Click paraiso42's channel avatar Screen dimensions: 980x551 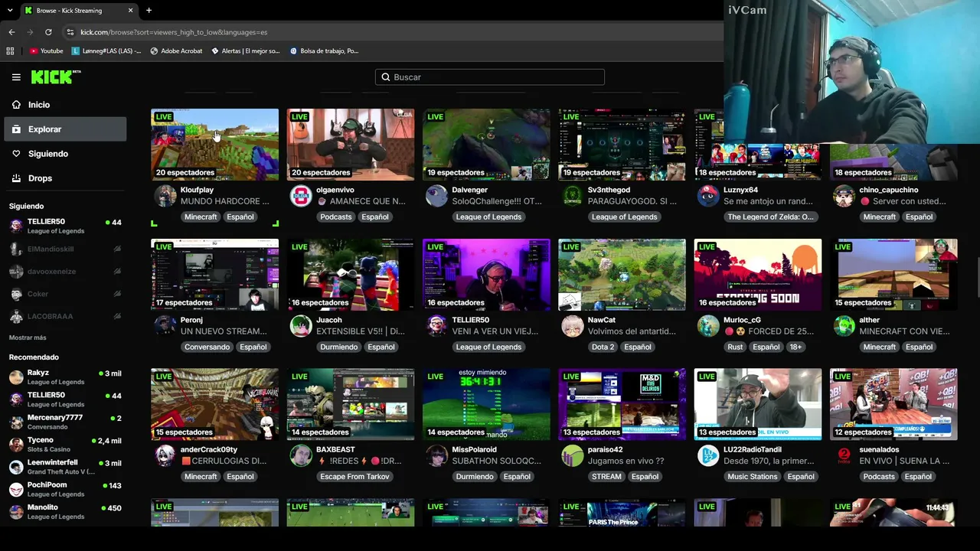[573, 456]
